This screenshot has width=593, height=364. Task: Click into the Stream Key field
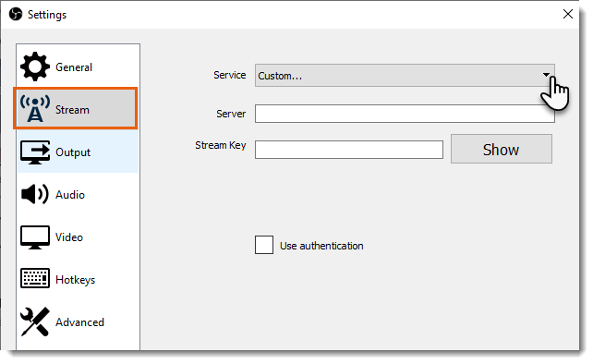coord(349,150)
